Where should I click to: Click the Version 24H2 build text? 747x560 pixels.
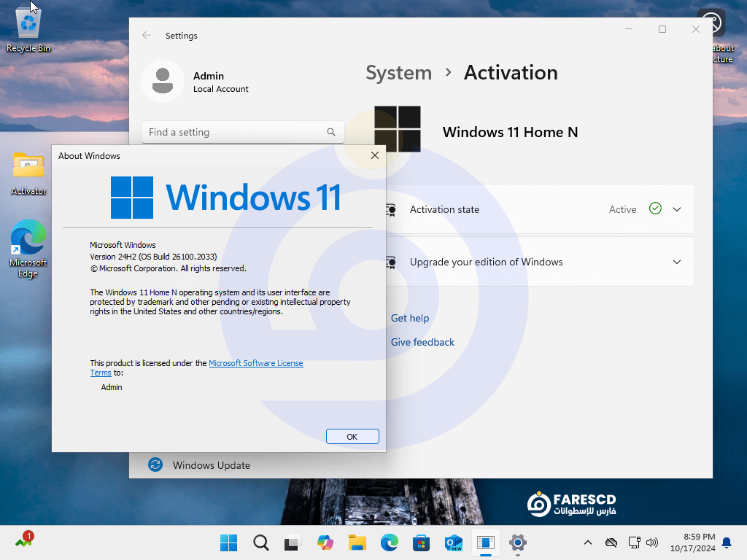(x=153, y=257)
